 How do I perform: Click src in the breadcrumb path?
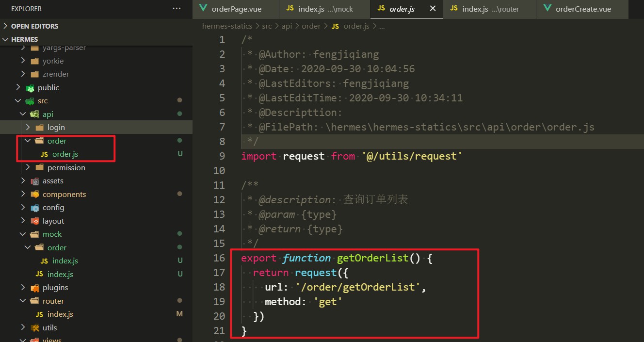coord(267,26)
